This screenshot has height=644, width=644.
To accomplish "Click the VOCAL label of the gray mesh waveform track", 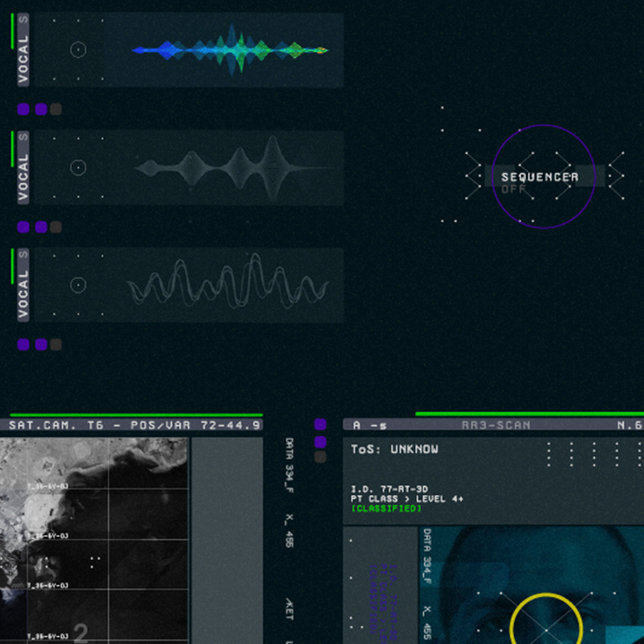I will click(23, 177).
